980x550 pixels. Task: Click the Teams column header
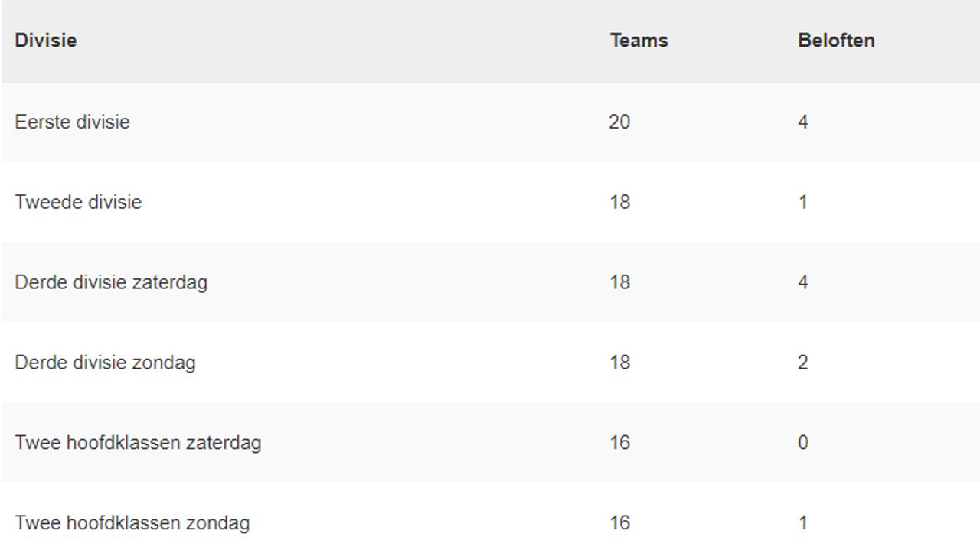[x=639, y=41]
